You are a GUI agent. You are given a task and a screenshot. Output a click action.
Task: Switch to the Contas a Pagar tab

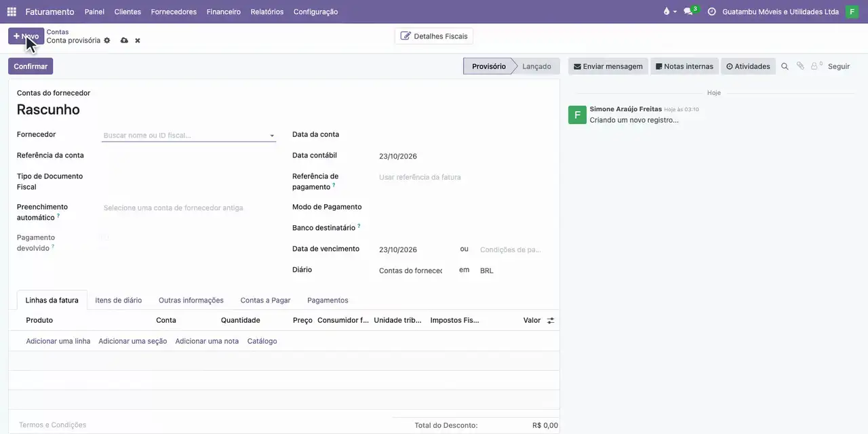(x=265, y=300)
